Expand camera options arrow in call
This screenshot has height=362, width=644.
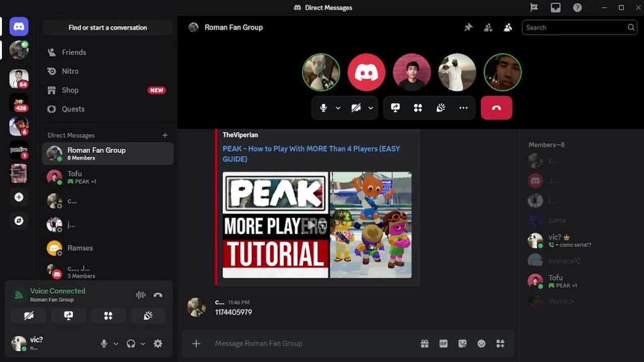pos(371,108)
